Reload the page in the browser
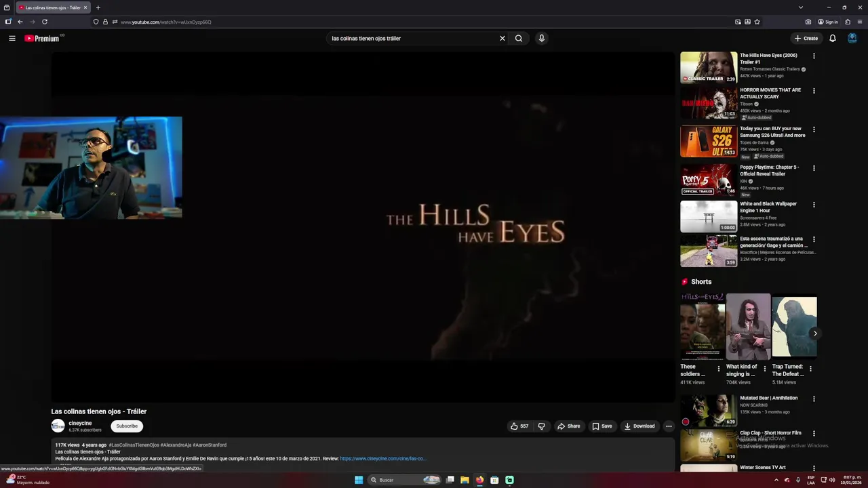Viewport: 868px width, 488px height. [45, 22]
